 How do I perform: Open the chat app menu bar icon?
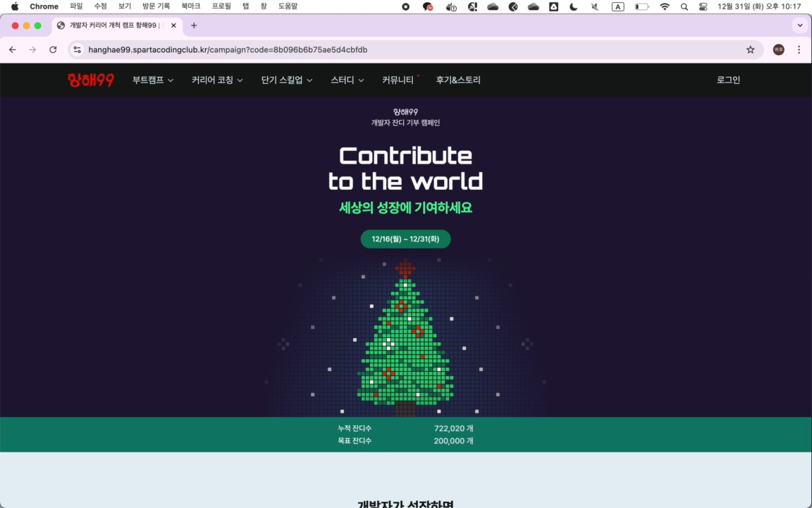click(428, 7)
